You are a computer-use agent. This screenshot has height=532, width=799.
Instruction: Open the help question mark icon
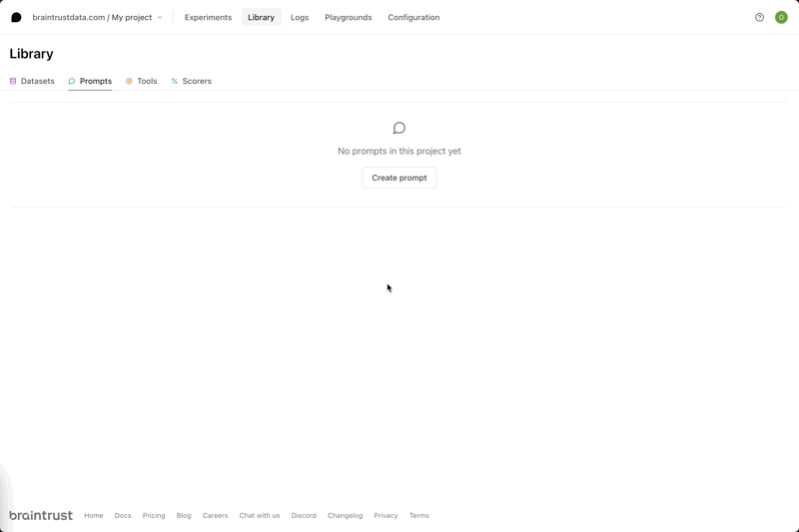(759, 17)
